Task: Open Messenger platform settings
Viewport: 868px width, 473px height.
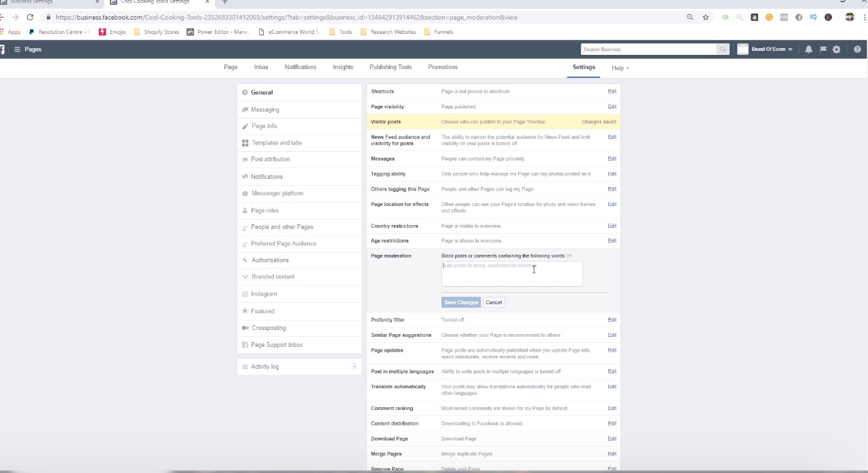Action: [x=299, y=193]
